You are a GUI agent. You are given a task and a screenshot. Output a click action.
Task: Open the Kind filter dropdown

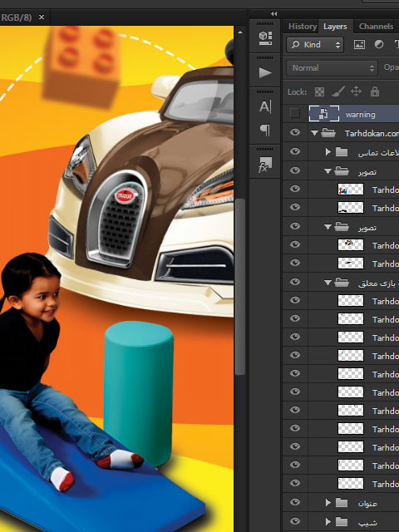pyautogui.click(x=315, y=44)
